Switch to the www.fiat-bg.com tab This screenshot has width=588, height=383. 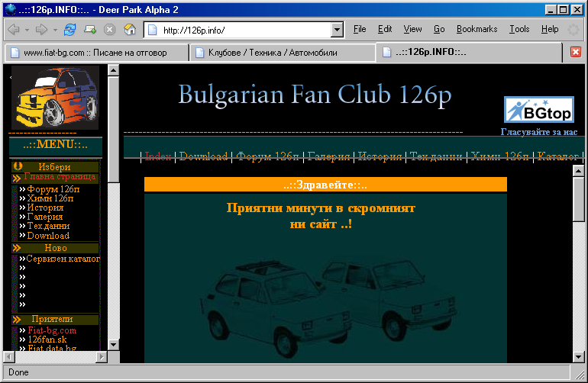(95, 53)
